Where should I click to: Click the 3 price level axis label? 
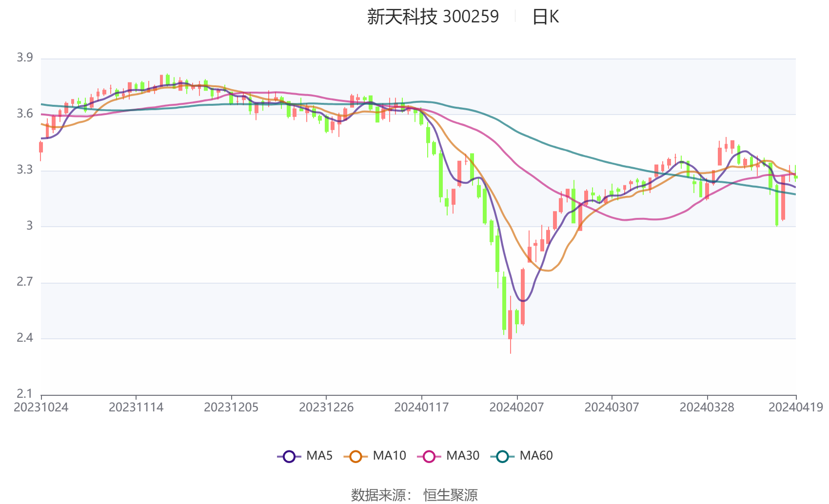pos(30,226)
